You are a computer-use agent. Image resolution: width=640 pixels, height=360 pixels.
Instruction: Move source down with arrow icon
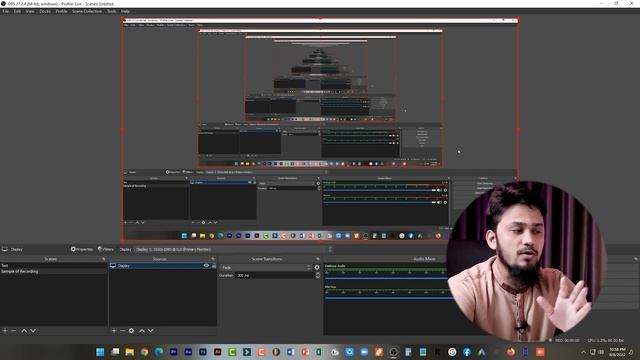tap(151, 331)
